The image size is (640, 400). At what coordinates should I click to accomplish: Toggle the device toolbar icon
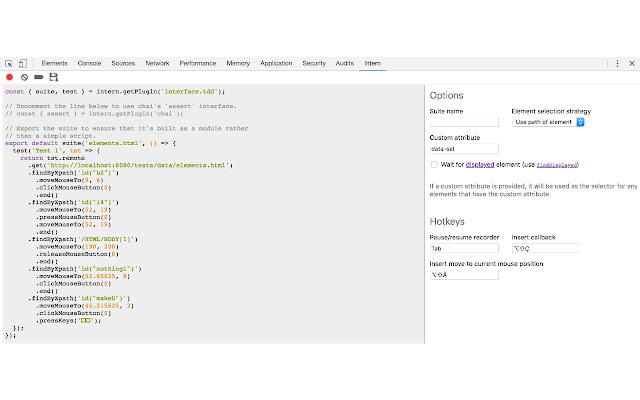(x=23, y=63)
